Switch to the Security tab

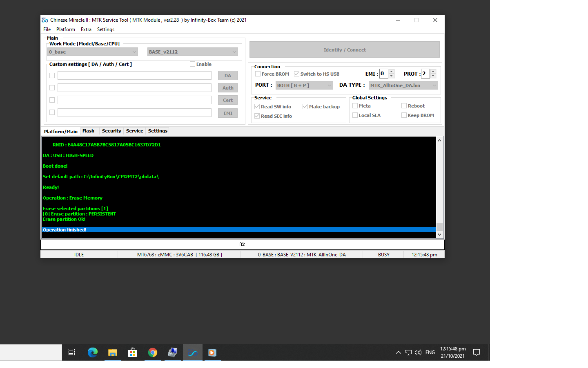coord(111,131)
